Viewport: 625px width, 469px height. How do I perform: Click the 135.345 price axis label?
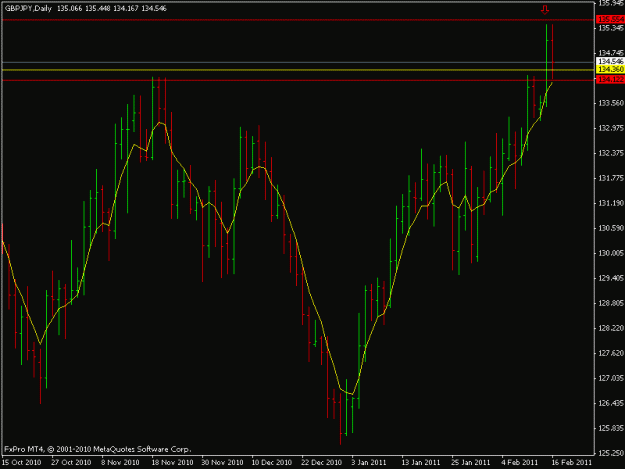[611, 28]
